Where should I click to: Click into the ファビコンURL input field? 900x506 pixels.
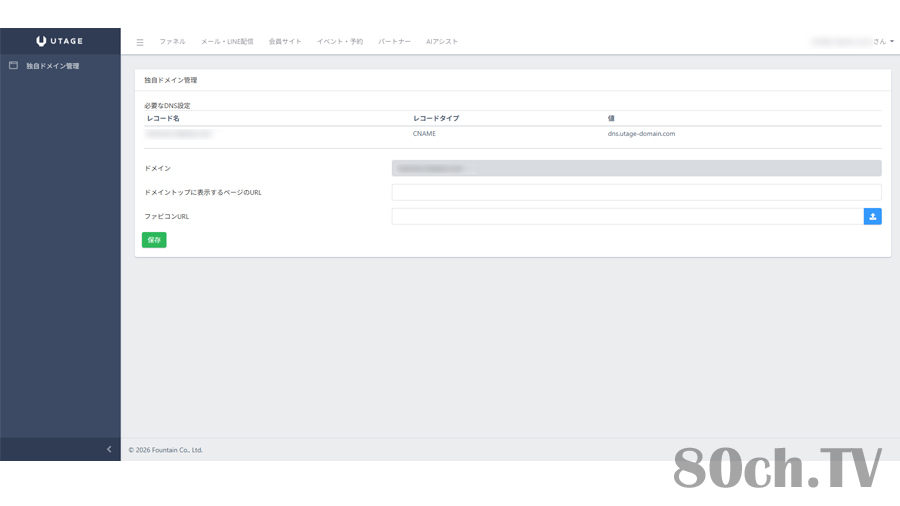click(626, 216)
